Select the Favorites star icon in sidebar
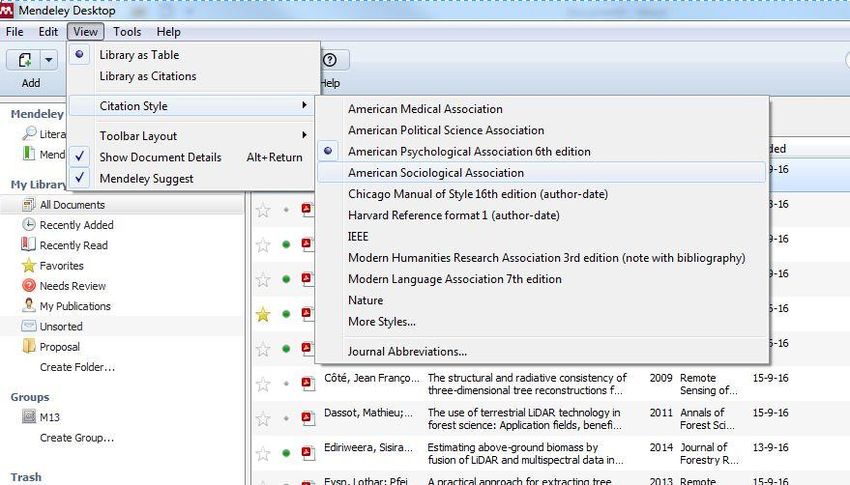 29,265
